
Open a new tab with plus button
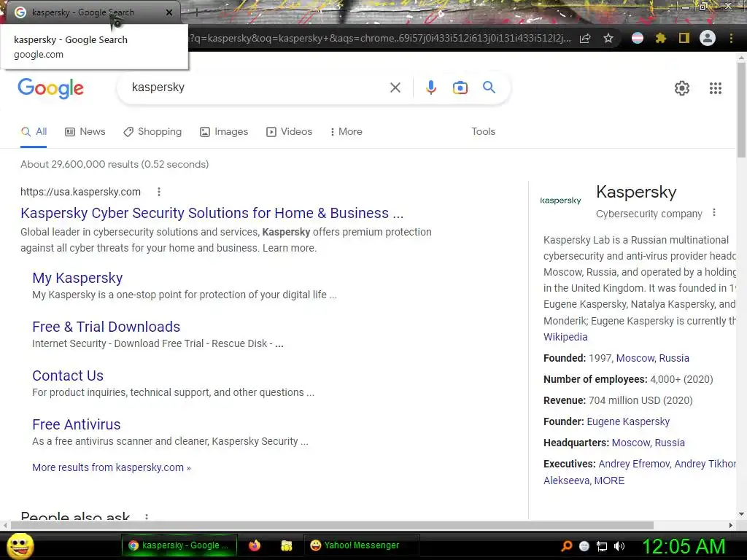(x=196, y=12)
